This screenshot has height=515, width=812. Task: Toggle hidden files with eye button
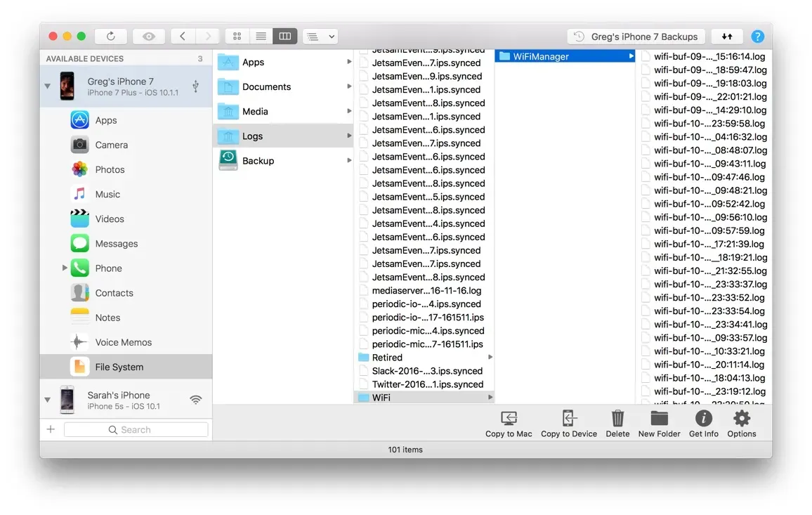tap(149, 37)
